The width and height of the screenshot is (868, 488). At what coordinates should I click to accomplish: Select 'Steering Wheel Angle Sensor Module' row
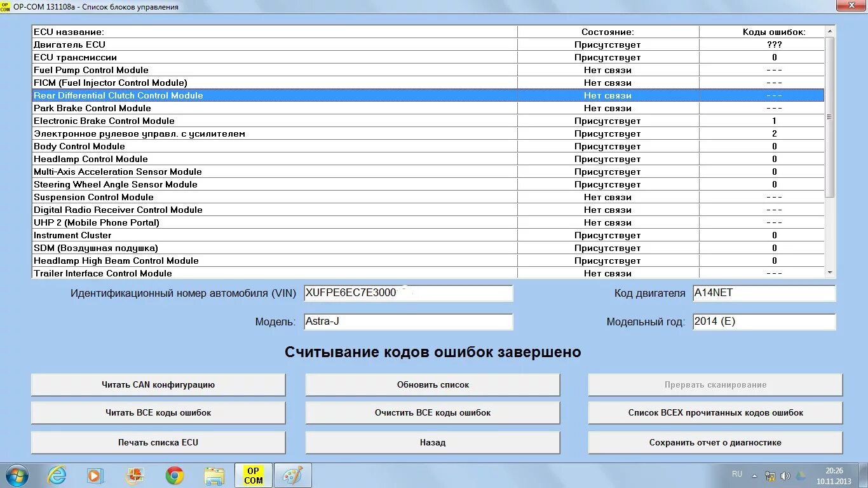(x=428, y=184)
